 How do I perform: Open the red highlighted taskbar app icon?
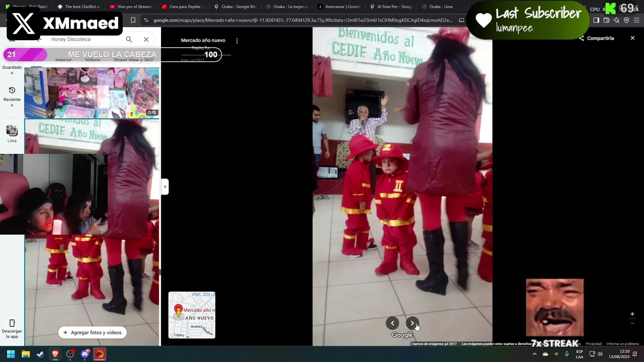100,354
